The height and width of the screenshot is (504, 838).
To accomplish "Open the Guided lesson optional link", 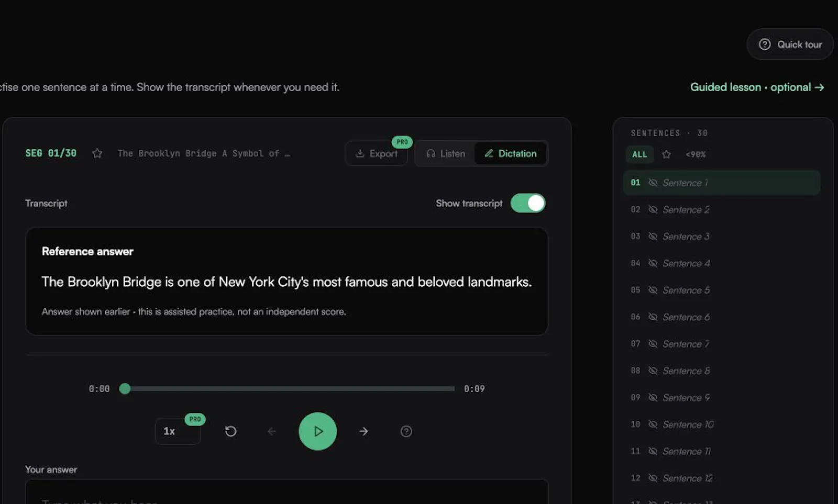I will 757,87.
